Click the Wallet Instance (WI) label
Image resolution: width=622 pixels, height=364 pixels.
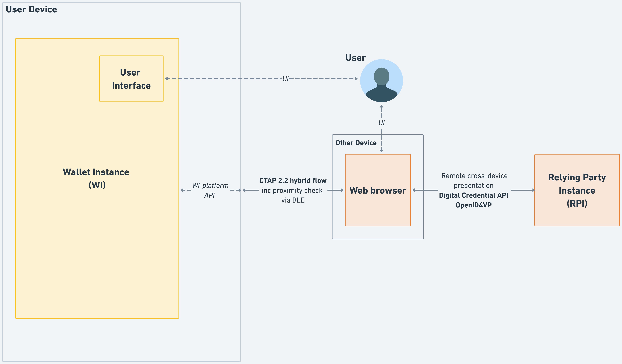point(96,178)
